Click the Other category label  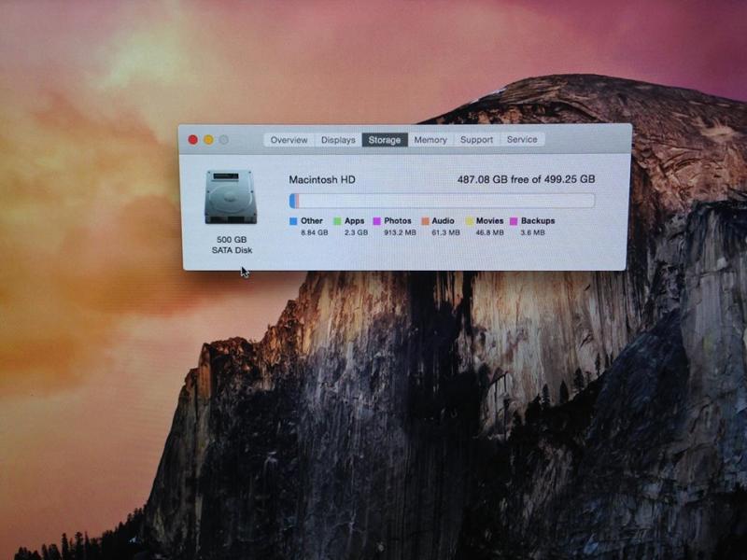click(312, 221)
